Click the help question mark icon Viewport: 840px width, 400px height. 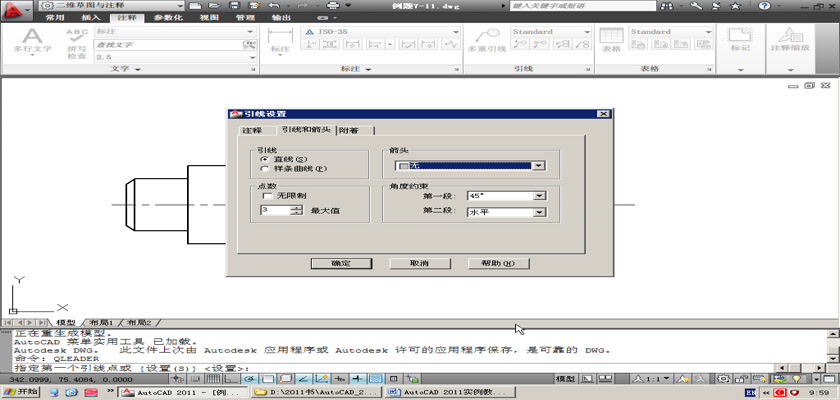[x=764, y=6]
